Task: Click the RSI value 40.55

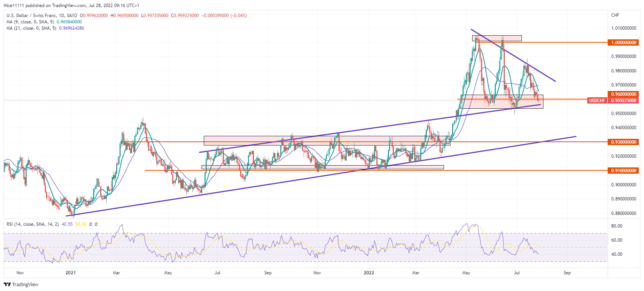Action: point(67,224)
